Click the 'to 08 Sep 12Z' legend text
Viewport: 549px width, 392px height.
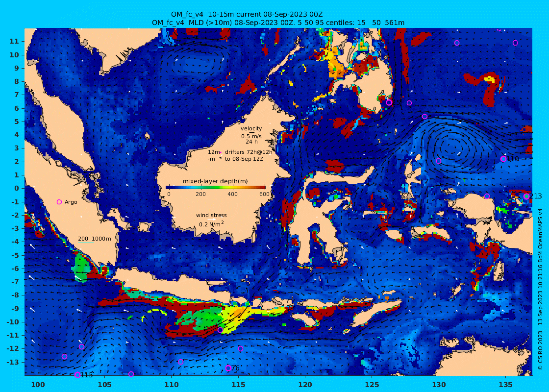(x=244, y=159)
